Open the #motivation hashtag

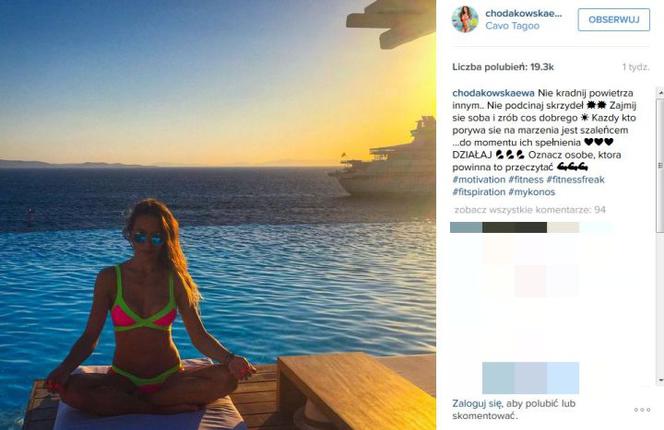point(479,180)
